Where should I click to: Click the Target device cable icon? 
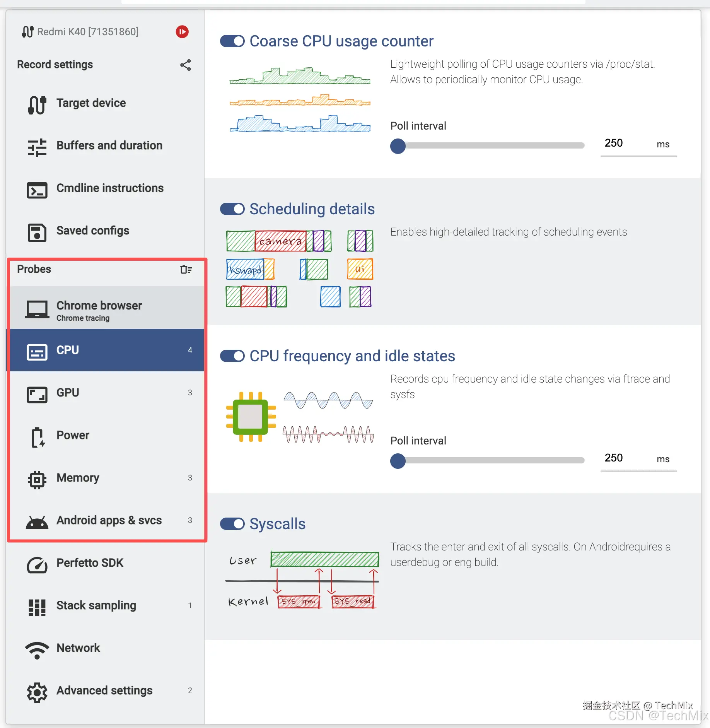(37, 104)
